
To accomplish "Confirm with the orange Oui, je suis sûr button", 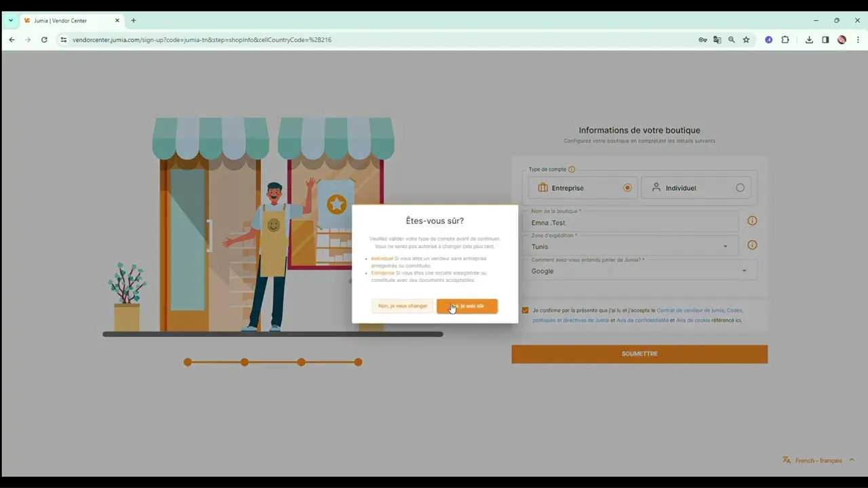I will point(467,306).
